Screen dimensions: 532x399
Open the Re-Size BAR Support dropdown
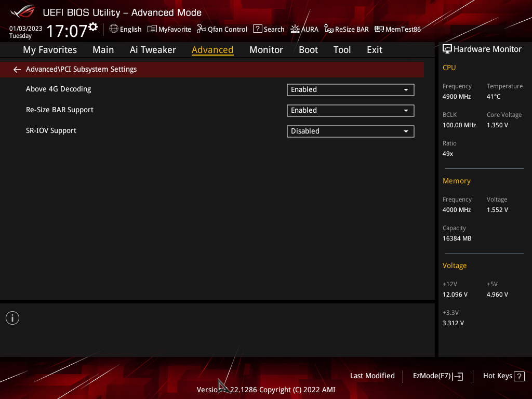point(350,110)
